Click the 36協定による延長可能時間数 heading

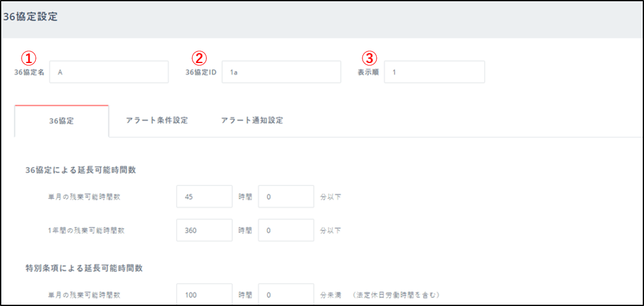[80, 170]
